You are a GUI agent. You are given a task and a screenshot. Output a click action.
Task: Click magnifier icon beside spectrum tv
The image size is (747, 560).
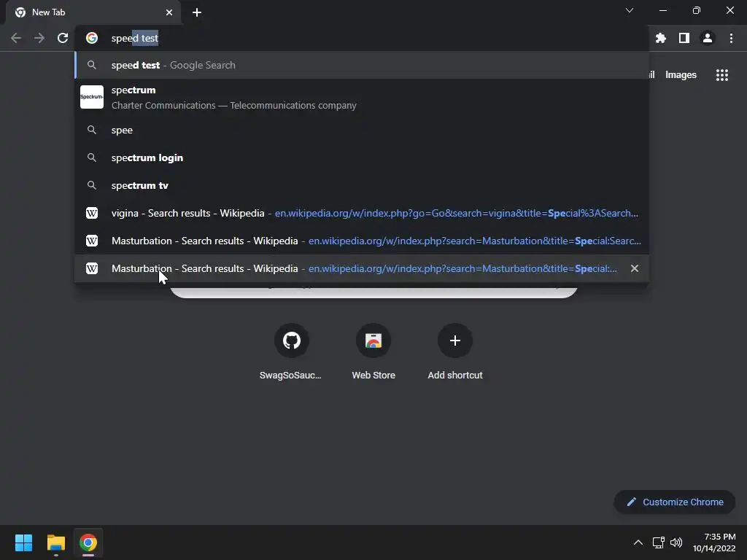click(92, 185)
